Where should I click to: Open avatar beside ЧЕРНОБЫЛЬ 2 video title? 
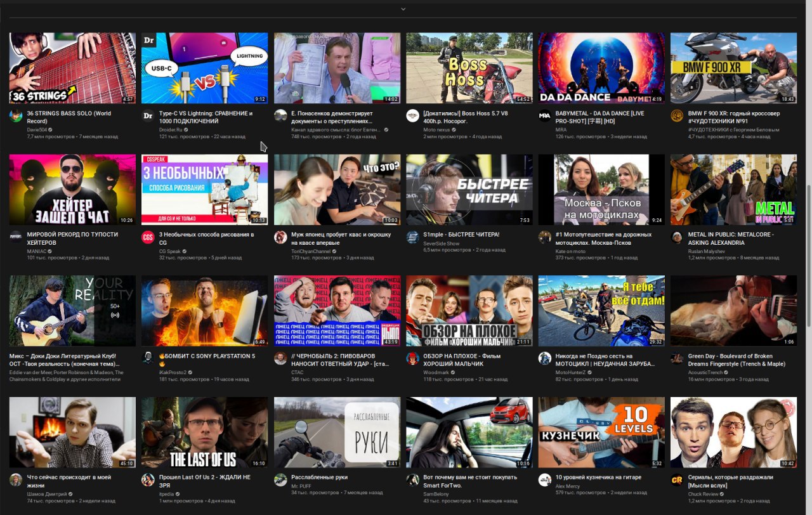click(x=280, y=358)
